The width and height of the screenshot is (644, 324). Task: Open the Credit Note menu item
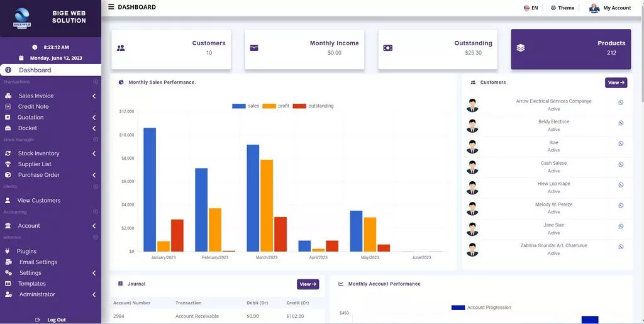coord(33,106)
